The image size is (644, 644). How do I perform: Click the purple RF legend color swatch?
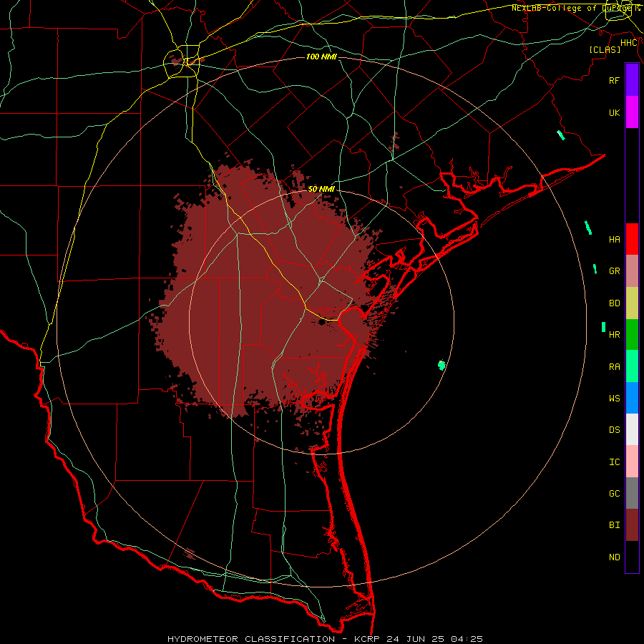click(x=632, y=80)
